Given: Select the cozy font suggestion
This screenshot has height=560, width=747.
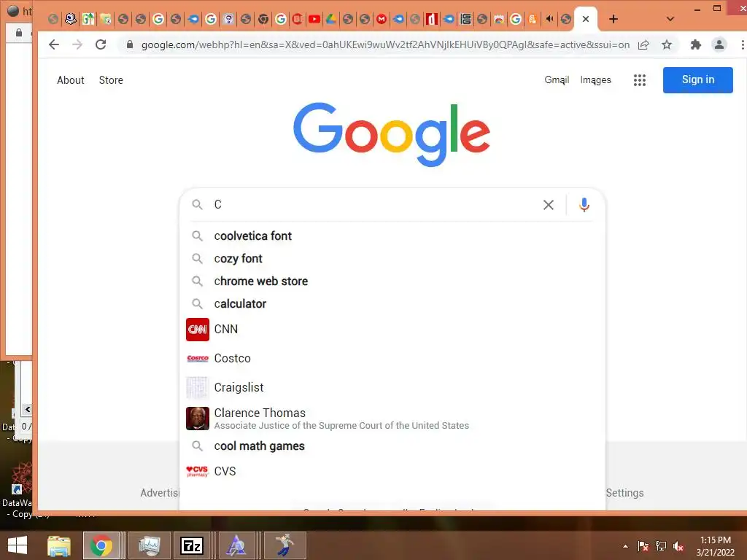Looking at the screenshot, I should click(x=392, y=258).
